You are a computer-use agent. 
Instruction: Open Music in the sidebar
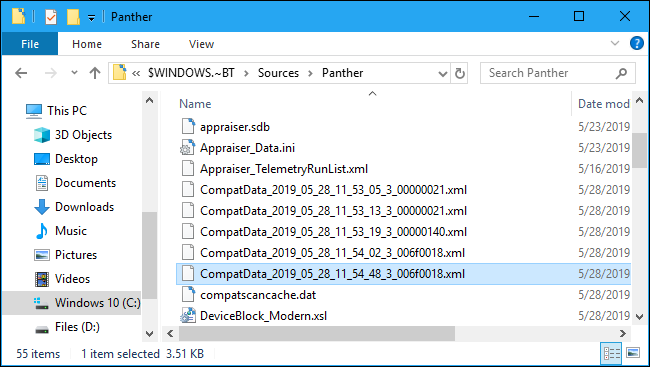[x=71, y=231]
